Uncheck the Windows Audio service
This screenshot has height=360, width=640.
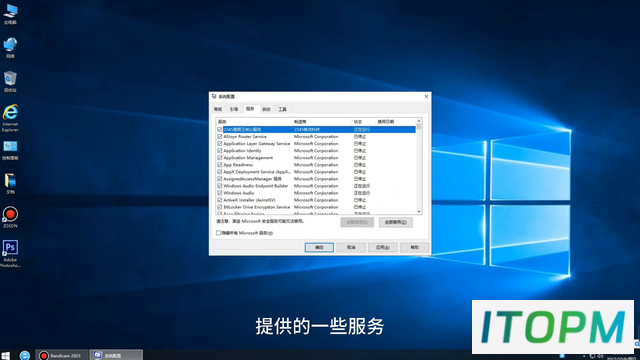click(220, 193)
